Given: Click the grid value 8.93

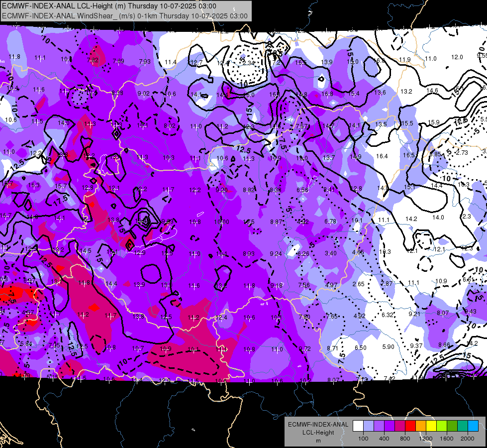Looking at the screenshot, I should [249, 254].
